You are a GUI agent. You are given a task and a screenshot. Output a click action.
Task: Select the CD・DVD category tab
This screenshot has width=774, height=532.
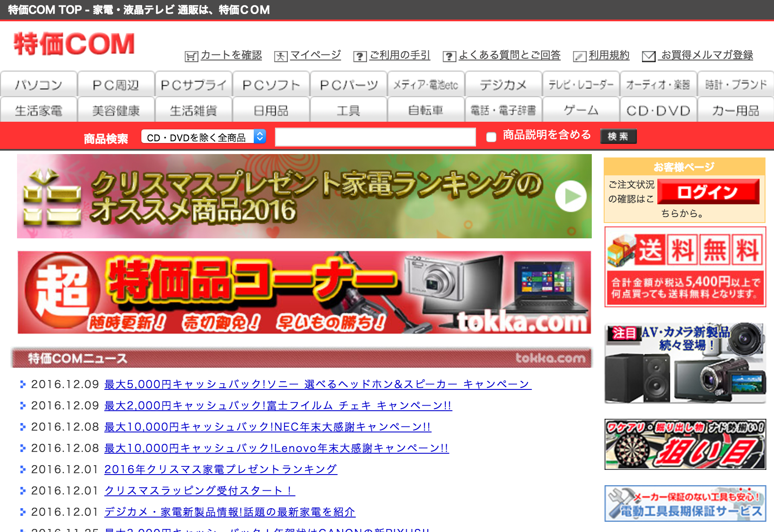tap(658, 110)
